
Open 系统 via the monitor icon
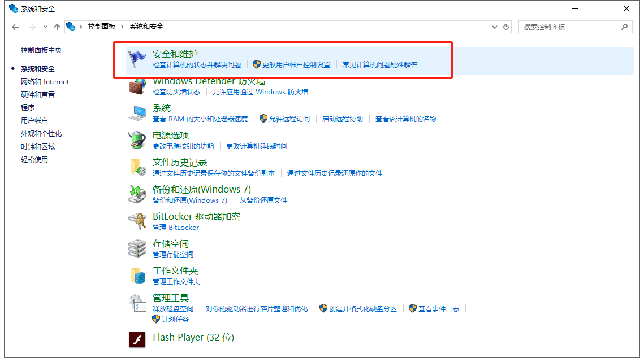137,113
